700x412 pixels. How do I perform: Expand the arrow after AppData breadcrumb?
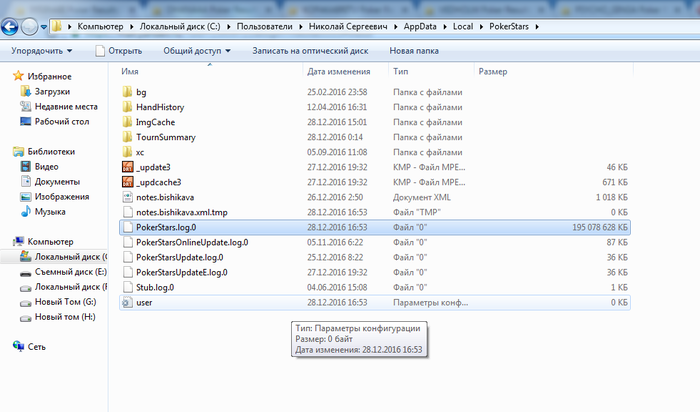[x=445, y=27]
